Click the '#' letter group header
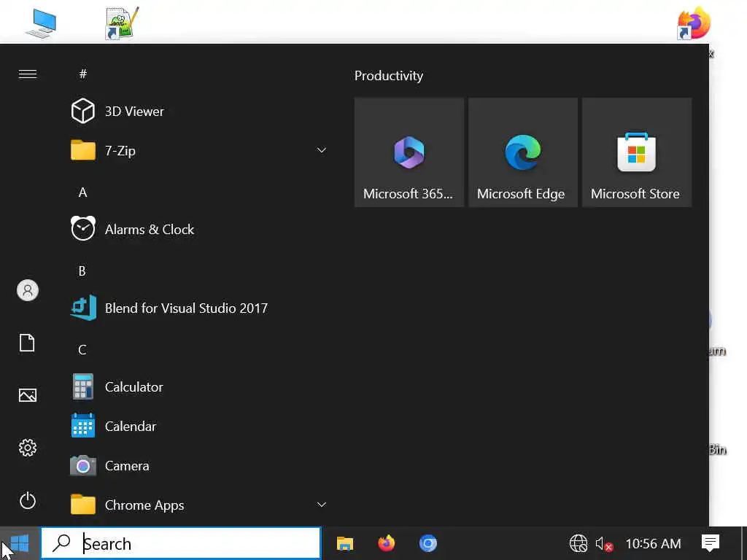The image size is (747, 560). point(83,74)
